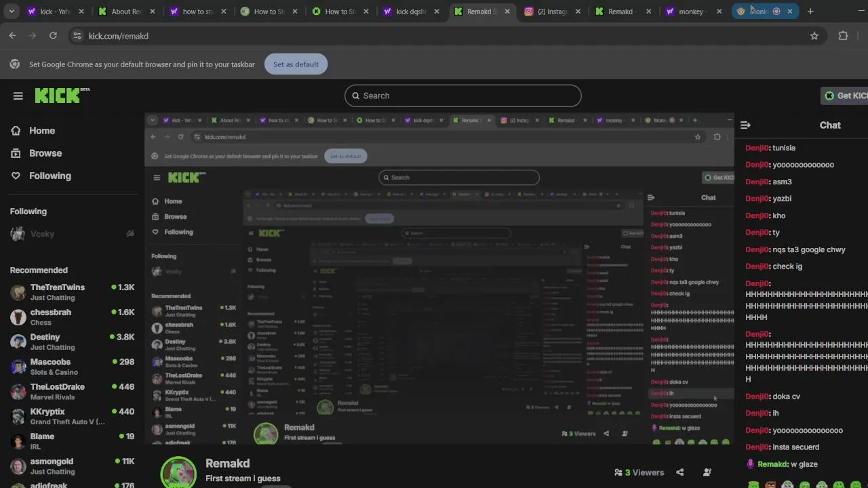Collapse the chat panel using its icon
868x488 pixels.
click(x=745, y=125)
